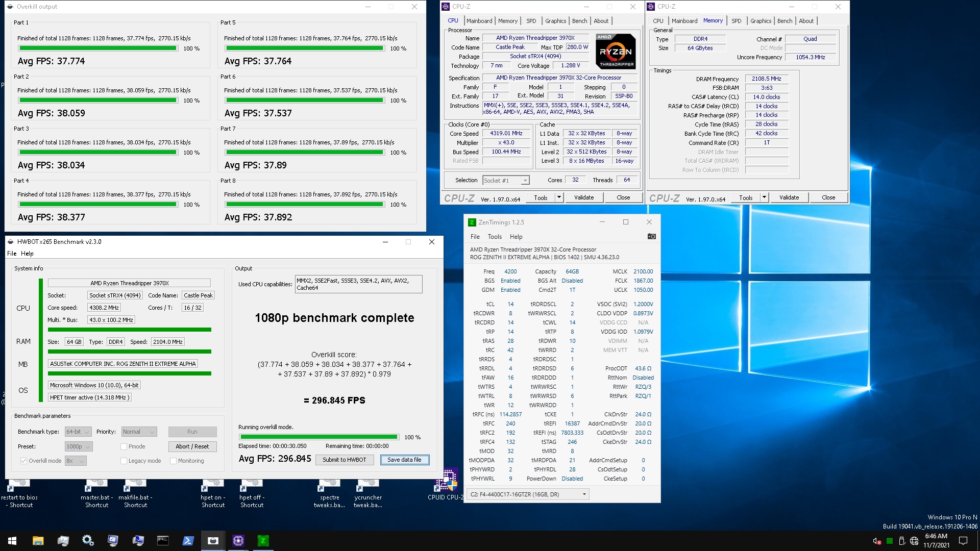
Task: Launch PowerShell from the taskbar
Action: pyautogui.click(x=188, y=541)
